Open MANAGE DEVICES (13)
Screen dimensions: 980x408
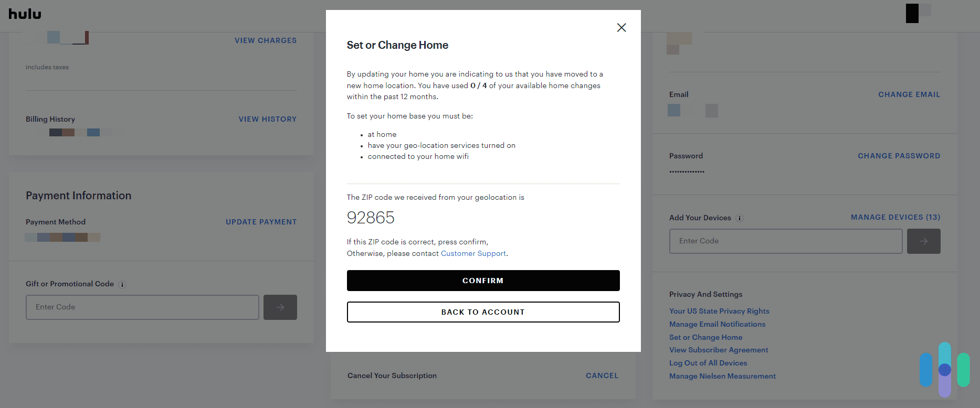point(895,217)
